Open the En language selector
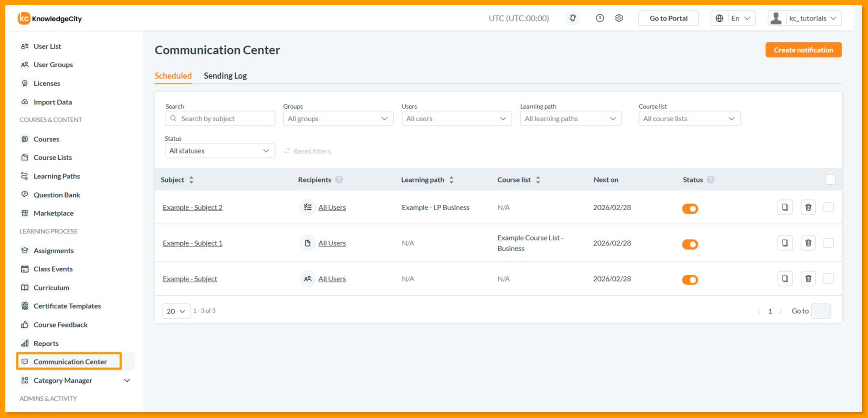The width and height of the screenshot is (868, 418). [x=733, y=18]
